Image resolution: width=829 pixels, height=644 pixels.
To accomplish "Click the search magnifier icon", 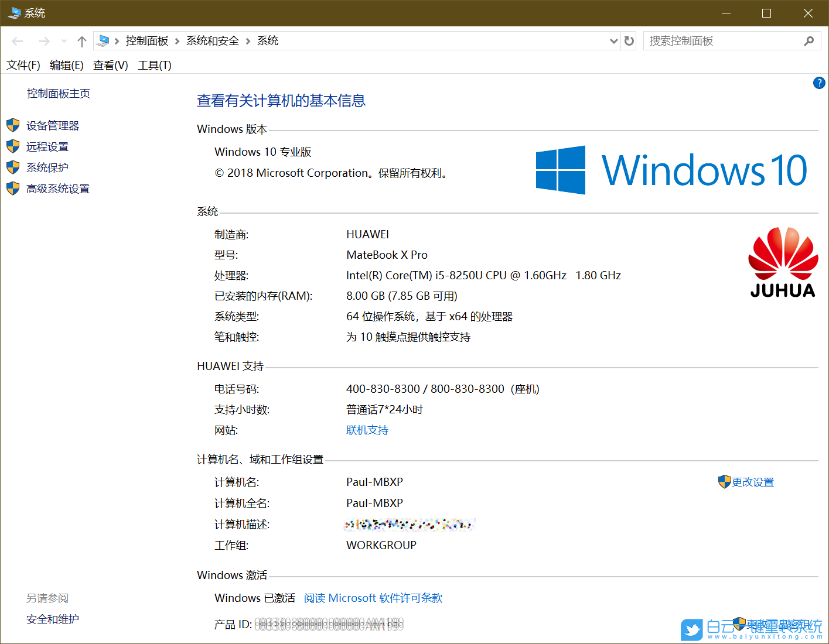I will point(808,40).
